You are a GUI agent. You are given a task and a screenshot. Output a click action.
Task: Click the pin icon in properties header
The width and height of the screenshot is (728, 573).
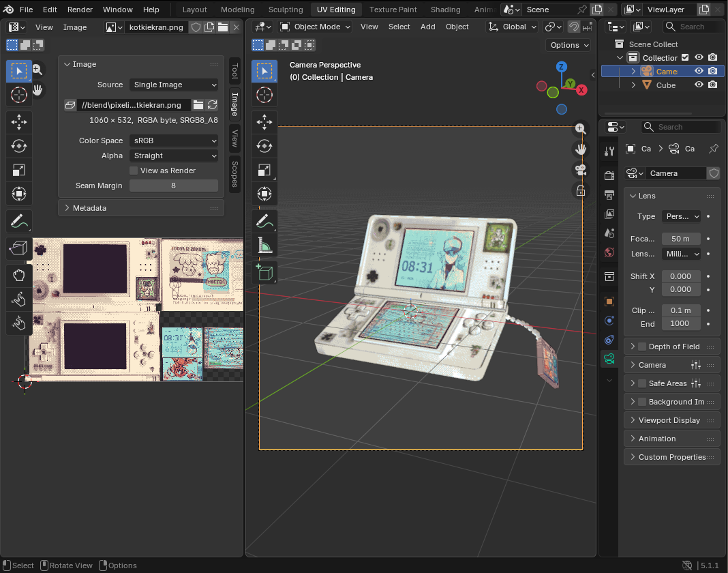point(714,149)
